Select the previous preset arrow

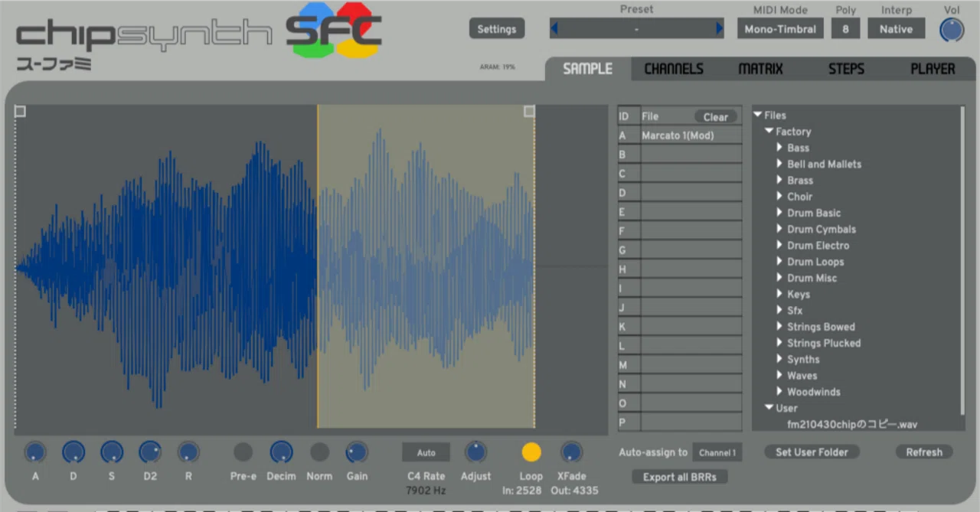click(554, 29)
